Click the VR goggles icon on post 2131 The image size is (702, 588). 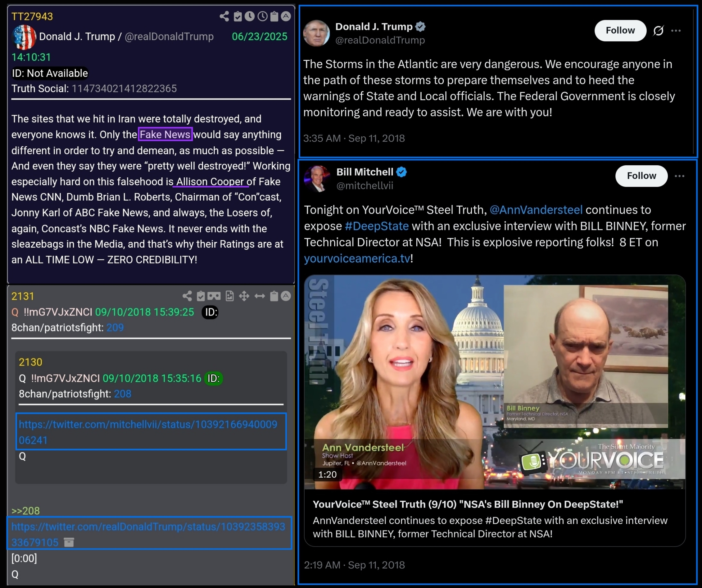click(x=214, y=296)
